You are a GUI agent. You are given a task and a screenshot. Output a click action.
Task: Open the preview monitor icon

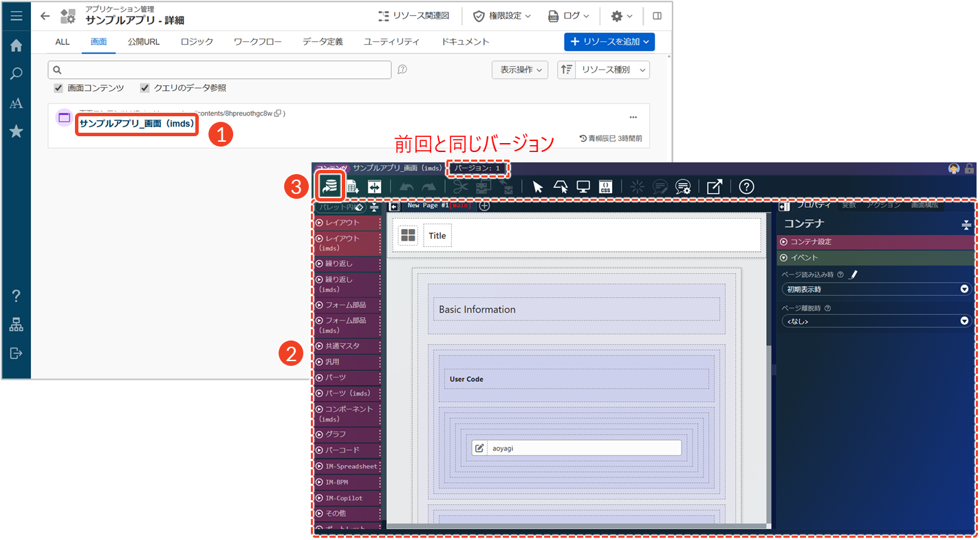(583, 187)
